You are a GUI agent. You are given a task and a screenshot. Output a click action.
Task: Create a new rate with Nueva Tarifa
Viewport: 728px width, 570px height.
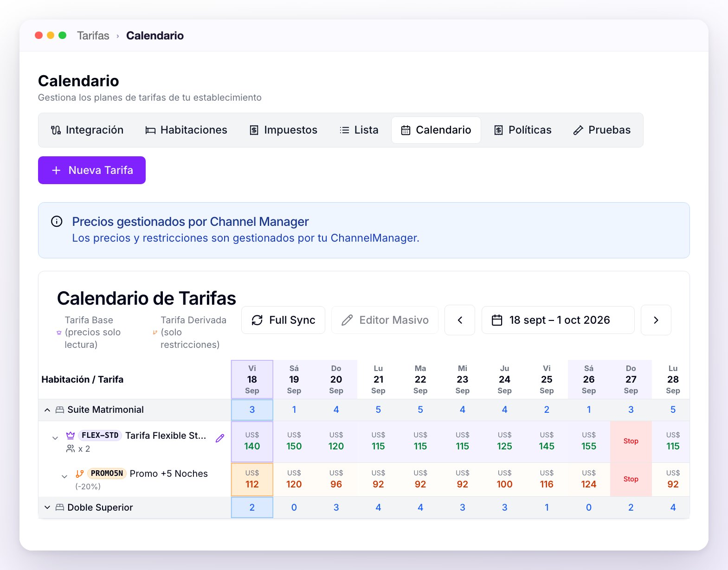point(92,170)
